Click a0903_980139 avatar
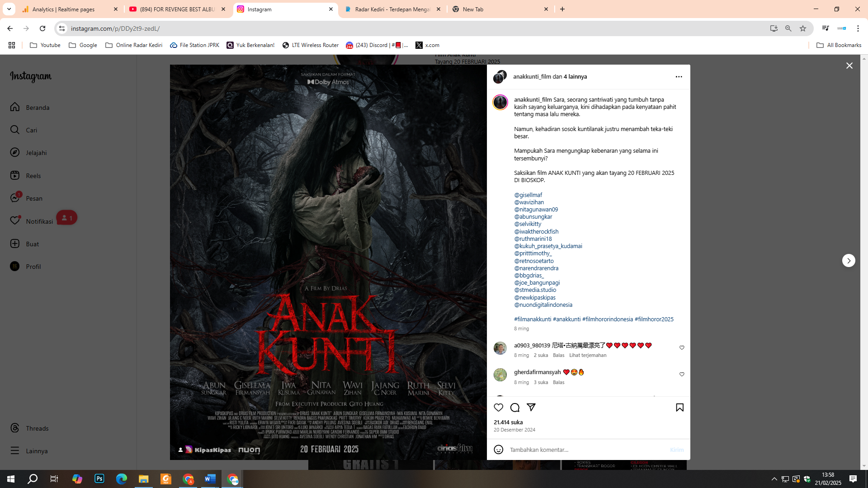Viewport: 868px width, 488px height. pyautogui.click(x=500, y=348)
